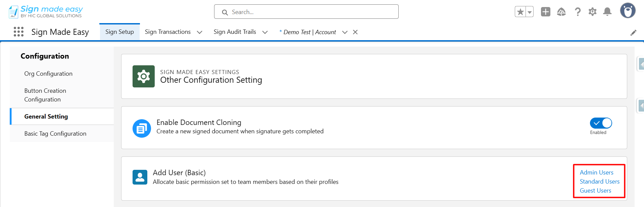Select Org Configuration in the sidebar
The height and width of the screenshot is (207, 644).
pos(48,74)
